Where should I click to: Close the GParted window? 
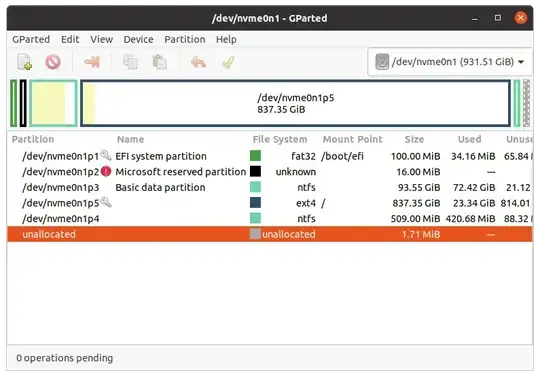pyautogui.click(x=521, y=18)
